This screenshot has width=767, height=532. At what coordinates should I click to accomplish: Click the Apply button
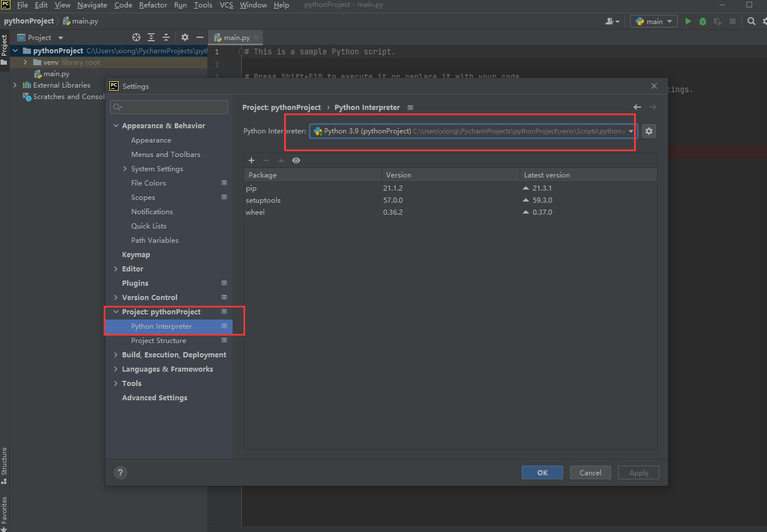(x=639, y=472)
